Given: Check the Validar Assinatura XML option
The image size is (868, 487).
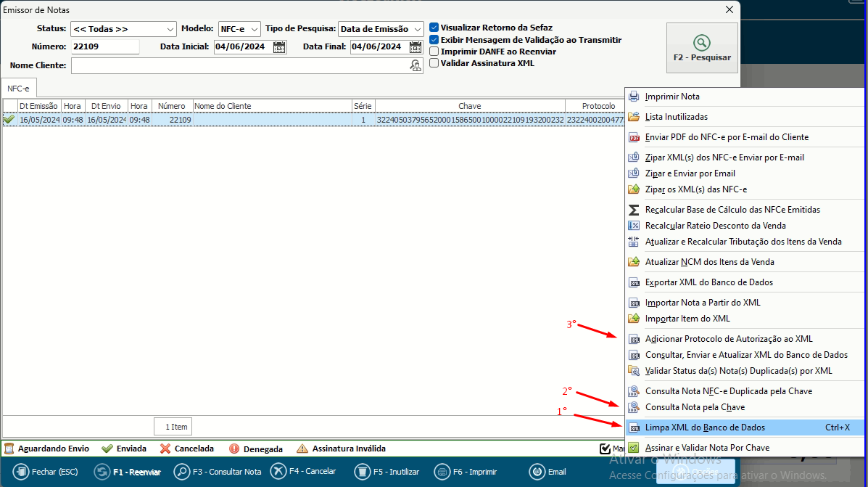Looking at the screenshot, I should pos(434,63).
